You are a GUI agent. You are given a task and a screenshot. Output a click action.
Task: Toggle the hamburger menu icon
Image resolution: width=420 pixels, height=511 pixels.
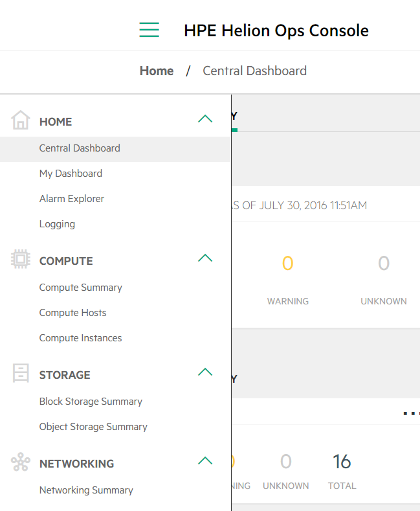point(149,30)
